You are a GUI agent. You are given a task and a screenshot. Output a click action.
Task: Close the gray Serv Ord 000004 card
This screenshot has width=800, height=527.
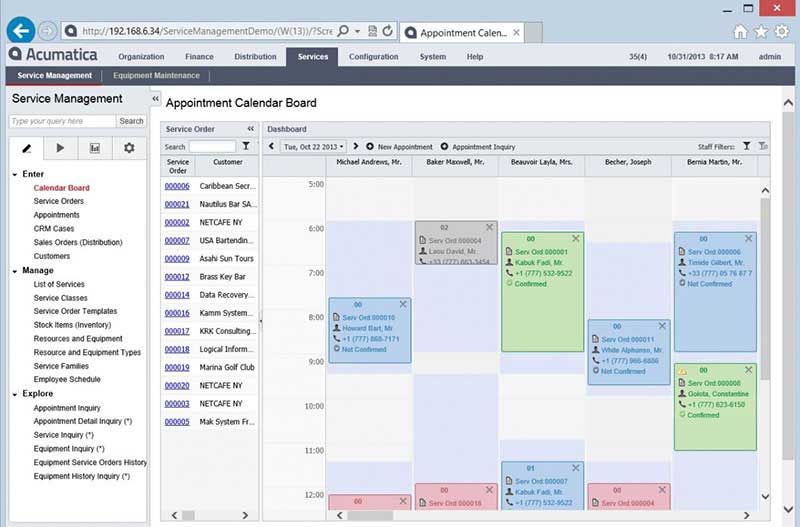tap(489, 227)
